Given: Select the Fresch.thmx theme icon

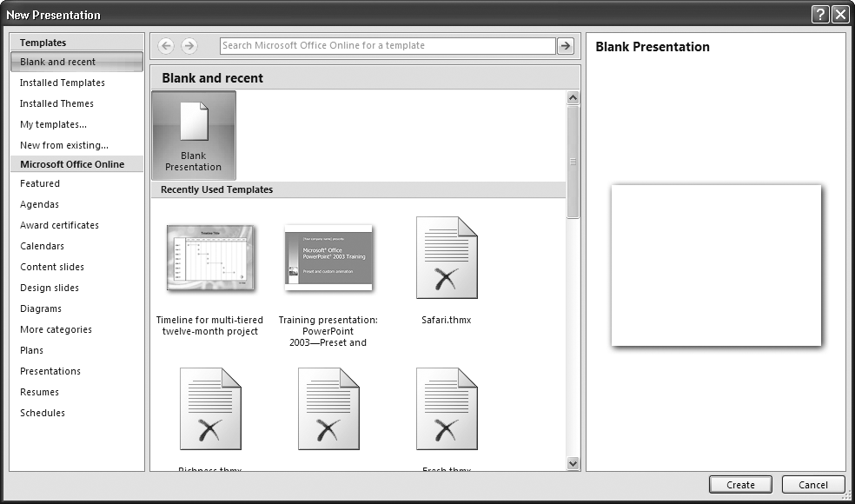Looking at the screenshot, I should pyautogui.click(x=446, y=408).
